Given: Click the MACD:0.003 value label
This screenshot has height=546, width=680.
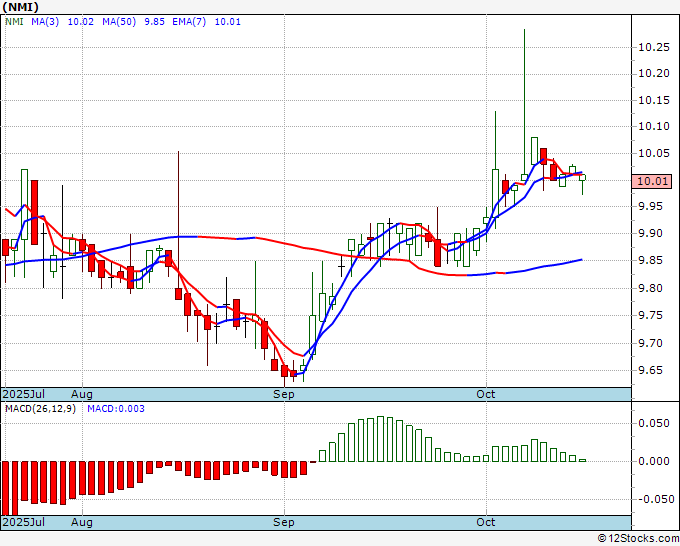Looking at the screenshot, I should (x=116, y=409).
